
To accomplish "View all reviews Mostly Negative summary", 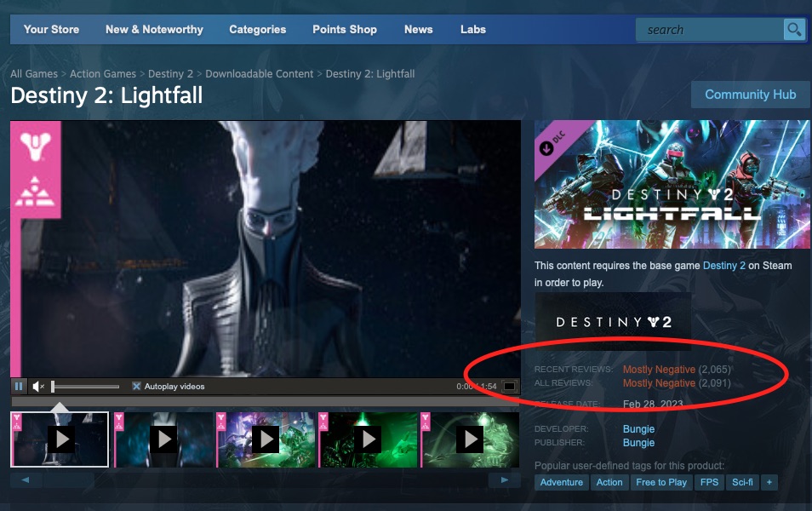I will 659,383.
